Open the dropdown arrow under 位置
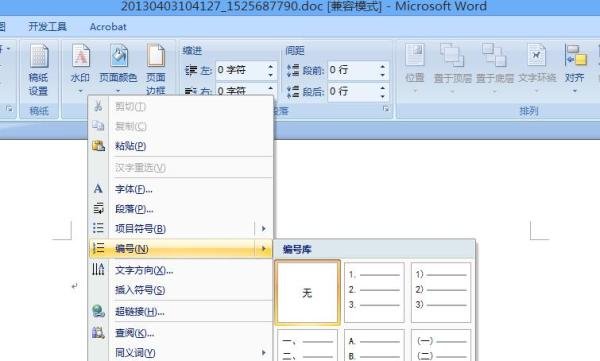Viewport: 600px width, 361px height. pos(415,91)
